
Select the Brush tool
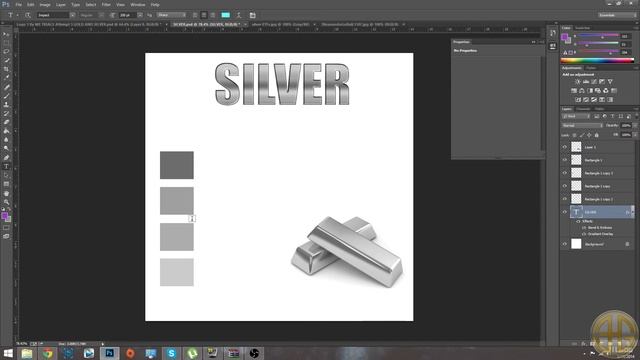coord(6,96)
